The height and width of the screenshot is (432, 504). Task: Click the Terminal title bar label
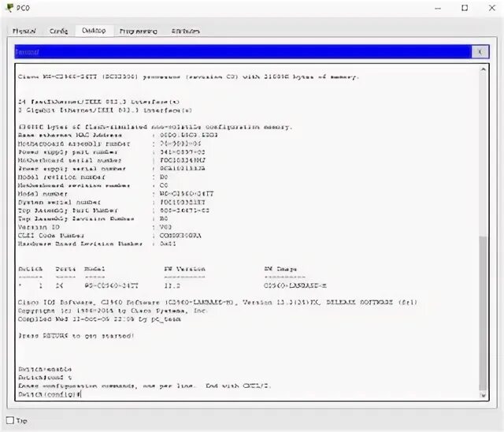point(28,52)
